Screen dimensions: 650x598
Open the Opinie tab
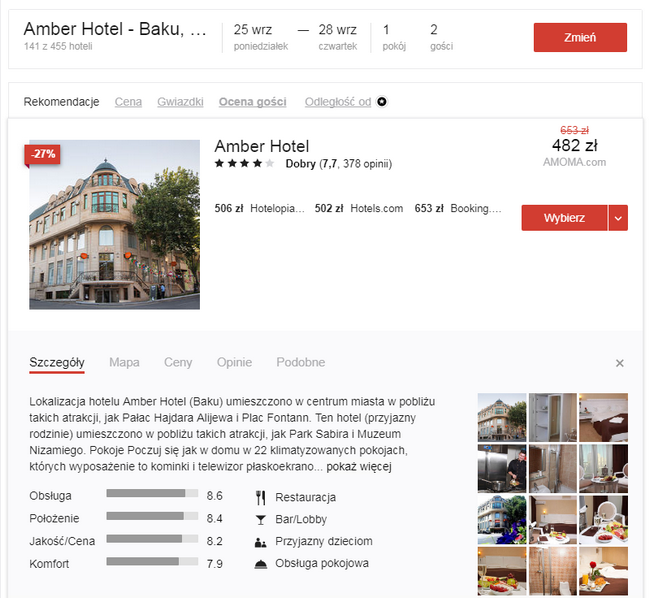(x=234, y=362)
